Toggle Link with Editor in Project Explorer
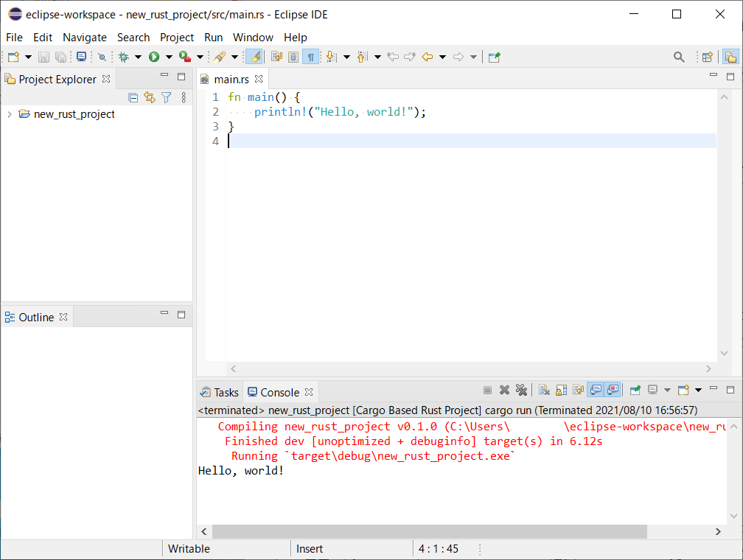Viewport: 743px width, 560px height. pos(150,97)
